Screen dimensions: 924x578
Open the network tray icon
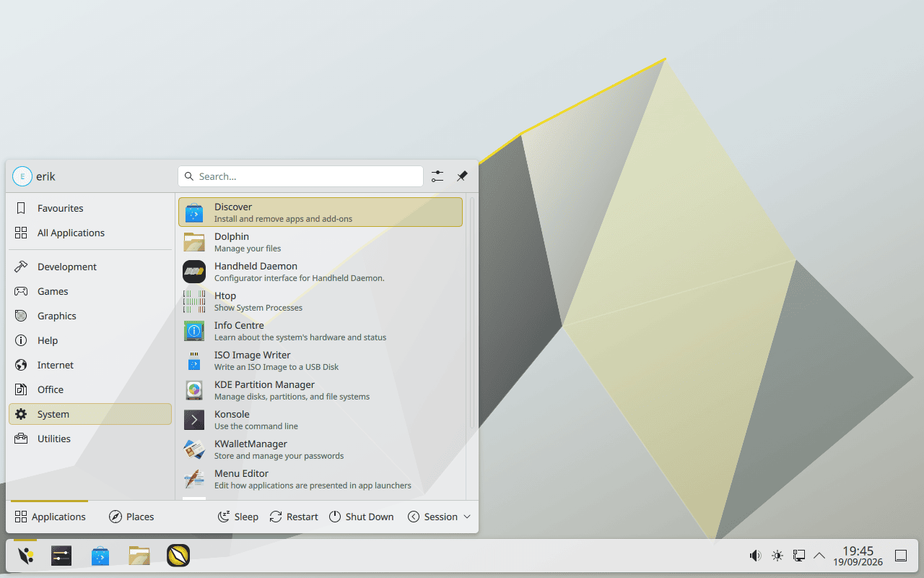click(799, 556)
